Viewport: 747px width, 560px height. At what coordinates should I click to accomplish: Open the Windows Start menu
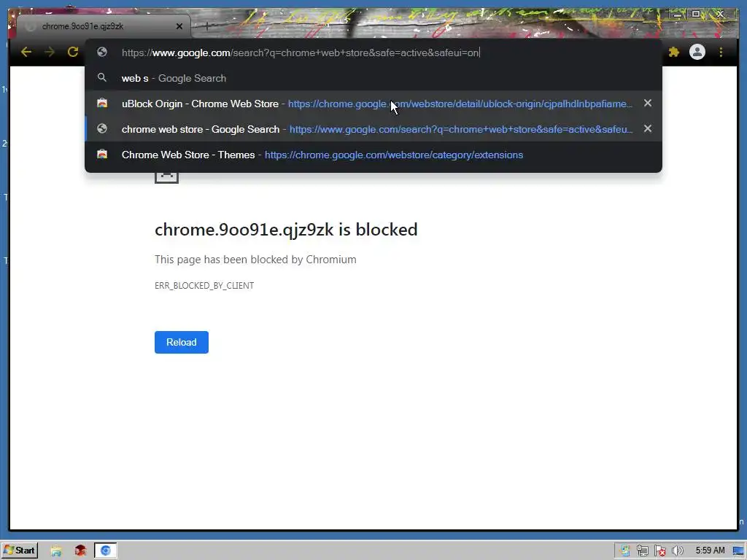[20, 551]
